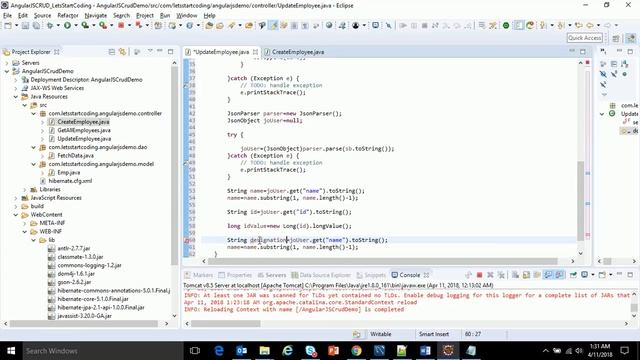Switch to the Markers view tab

(x=199, y=275)
